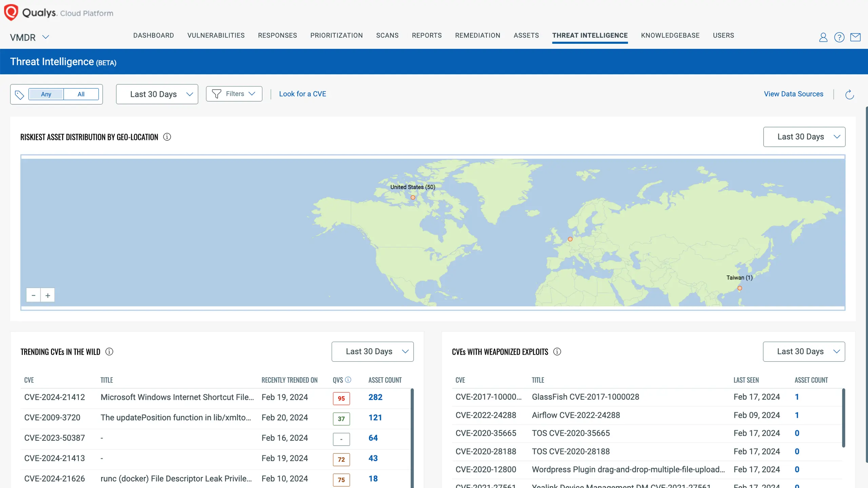Click info icon next to Geo-Location title
This screenshot has width=868, height=488.
tap(167, 137)
